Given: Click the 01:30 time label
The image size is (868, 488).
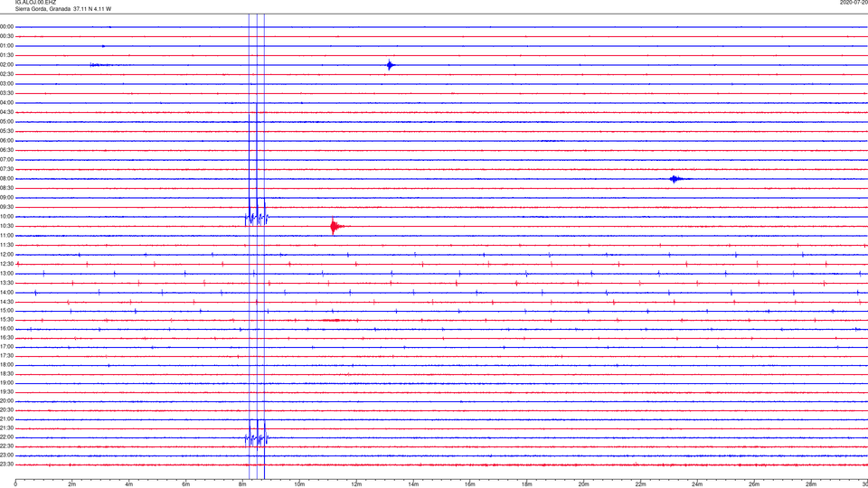Looking at the screenshot, I should tap(7, 55).
